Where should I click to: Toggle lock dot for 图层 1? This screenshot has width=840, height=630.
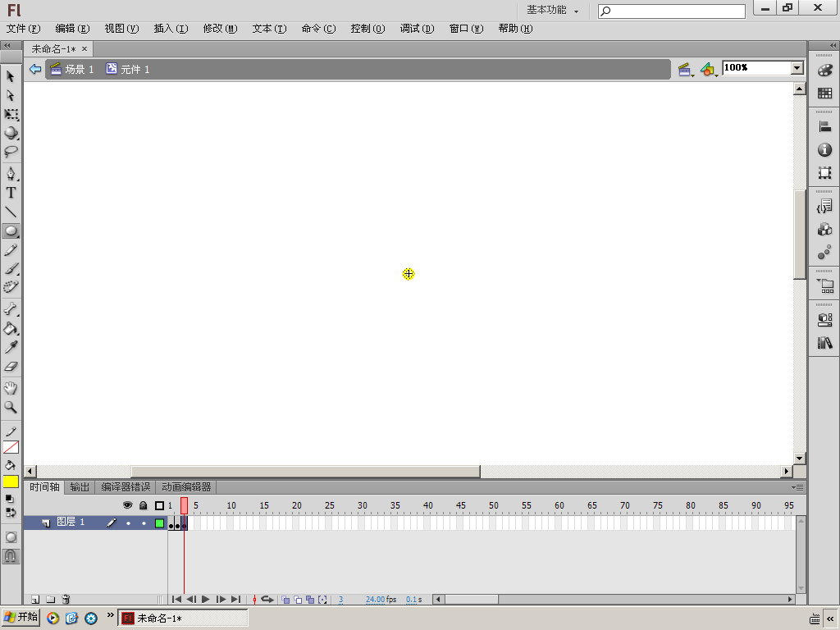144,523
